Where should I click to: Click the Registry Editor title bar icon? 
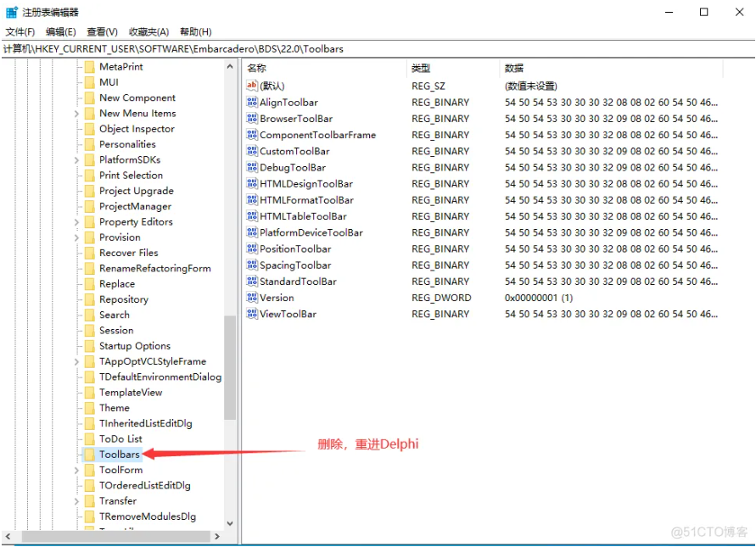[12, 12]
